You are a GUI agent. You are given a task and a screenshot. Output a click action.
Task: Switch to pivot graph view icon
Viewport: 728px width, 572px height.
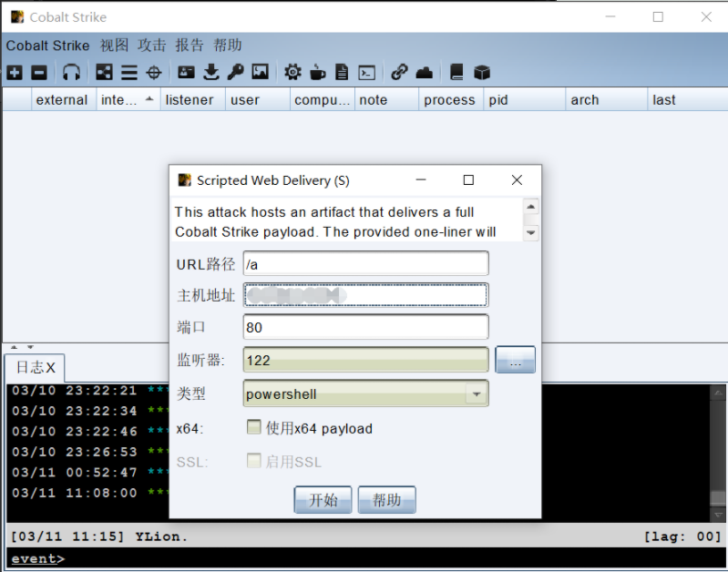(x=104, y=73)
